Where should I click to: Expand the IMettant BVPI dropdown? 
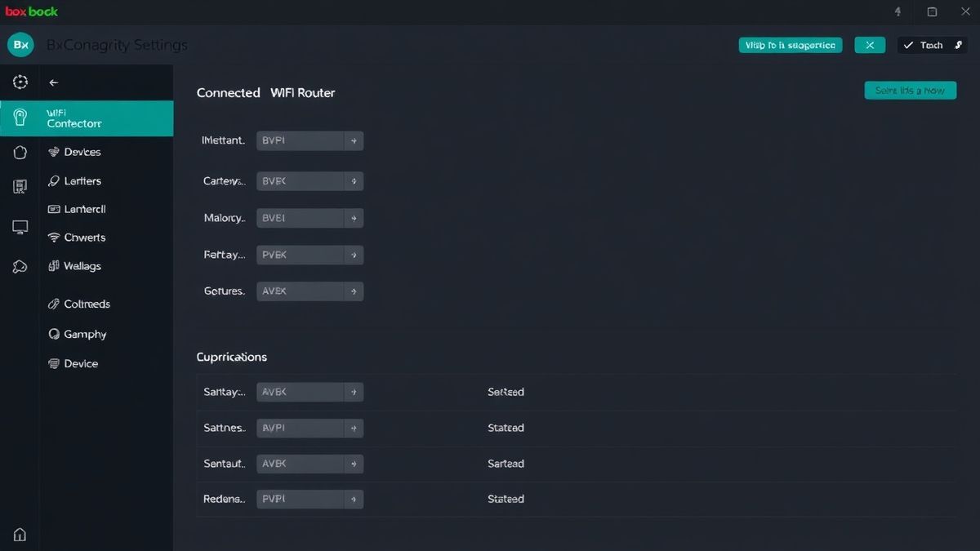point(310,140)
